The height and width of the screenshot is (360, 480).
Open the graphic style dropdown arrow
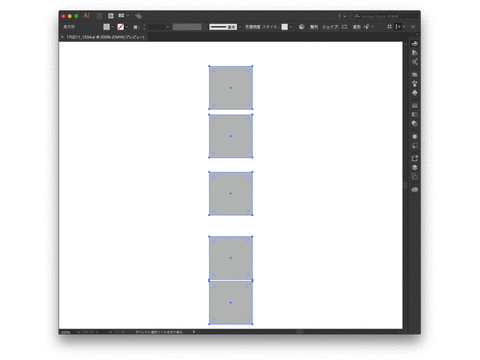click(x=291, y=27)
